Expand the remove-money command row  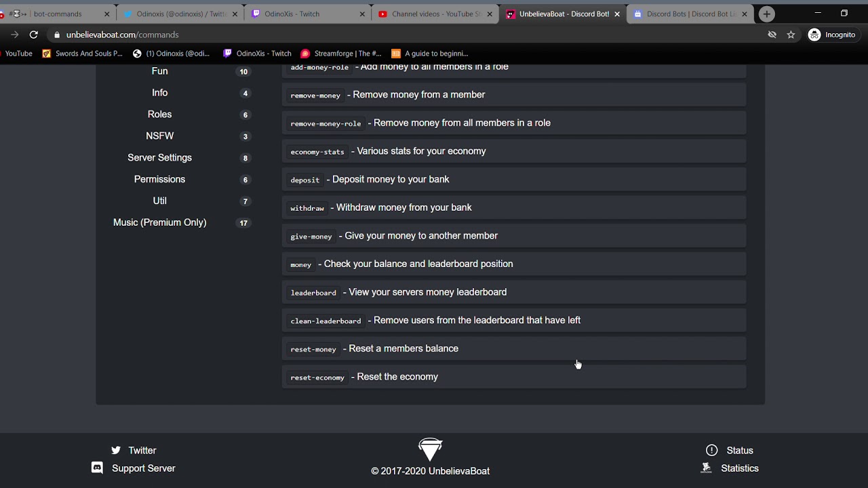[514, 95]
